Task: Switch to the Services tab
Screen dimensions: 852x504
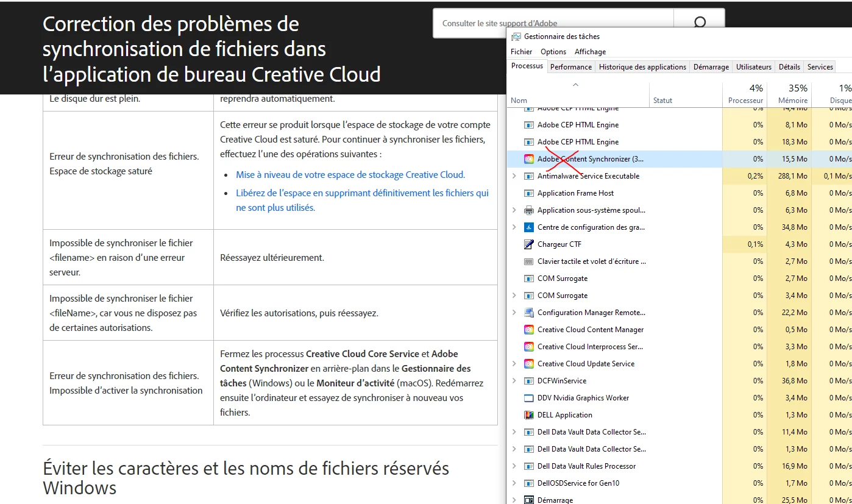Action: pos(820,67)
